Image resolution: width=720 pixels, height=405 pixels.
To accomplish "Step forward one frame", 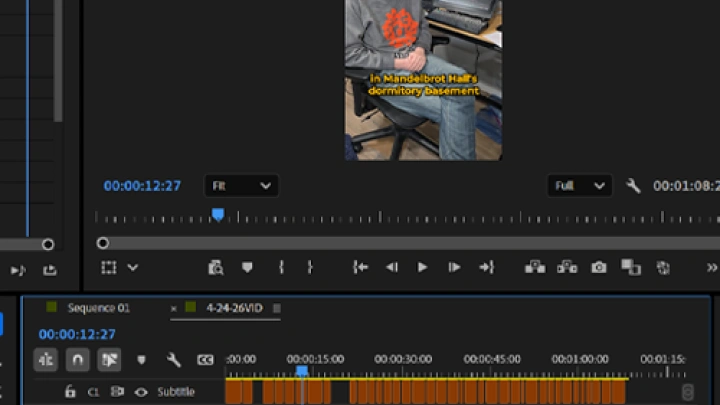I will pyautogui.click(x=454, y=267).
